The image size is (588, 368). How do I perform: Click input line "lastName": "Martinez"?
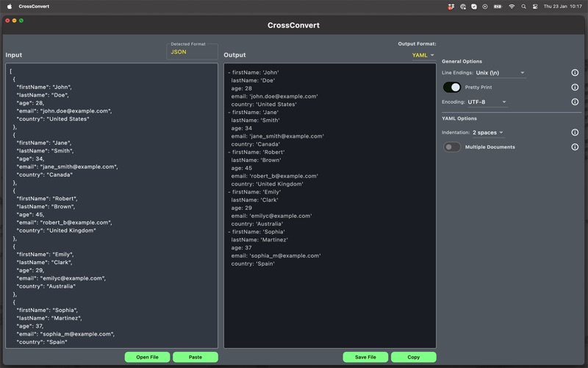tap(49, 318)
